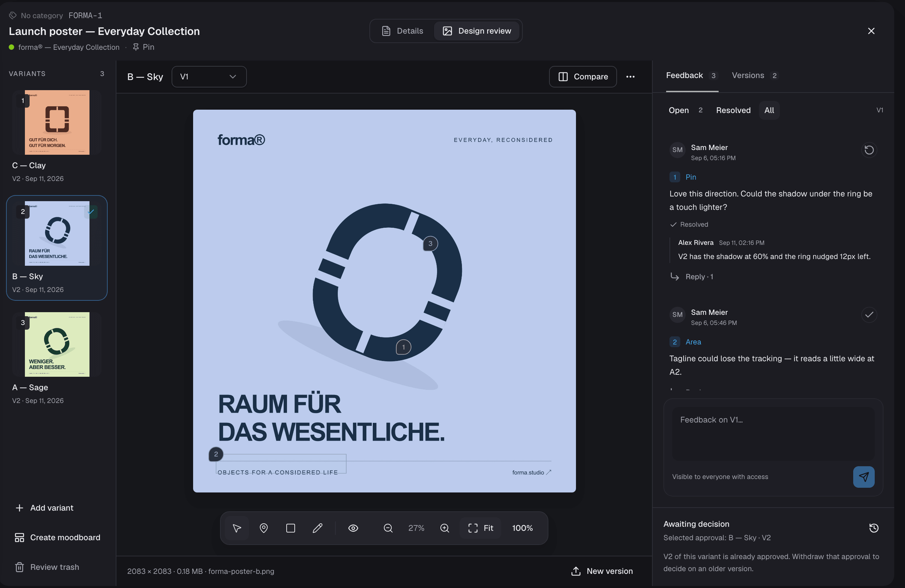Switch to the Details tab
The image size is (905, 588).
pos(402,31)
